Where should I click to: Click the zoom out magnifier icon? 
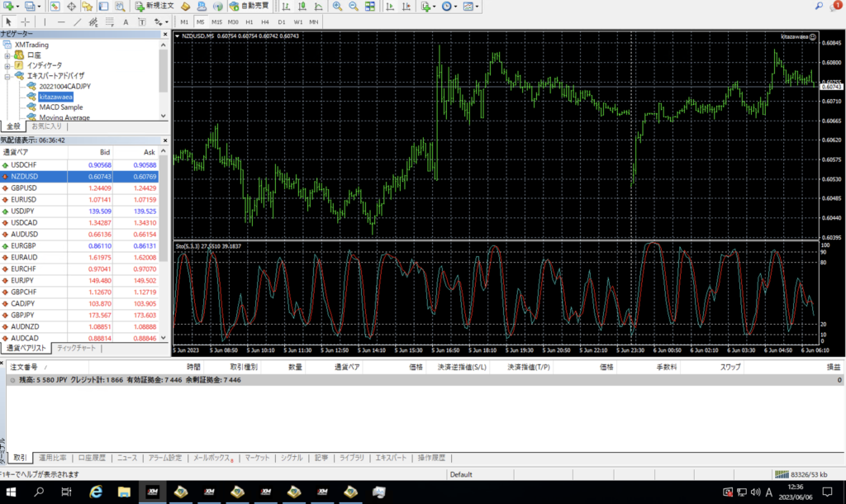(353, 6)
